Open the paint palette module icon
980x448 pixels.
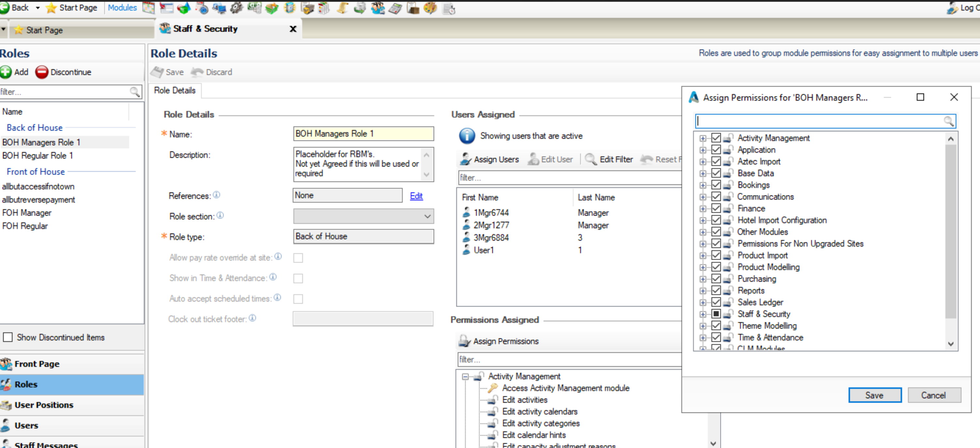pos(430,7)
